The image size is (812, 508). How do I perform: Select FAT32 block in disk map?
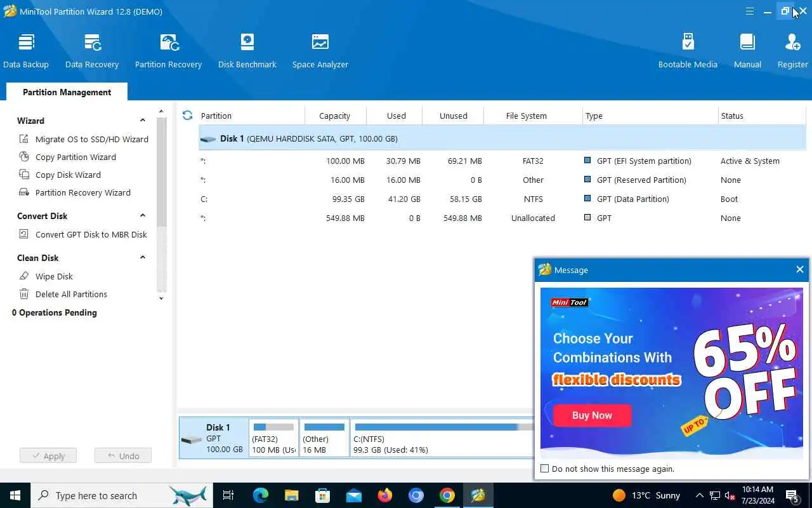[273, 438]
